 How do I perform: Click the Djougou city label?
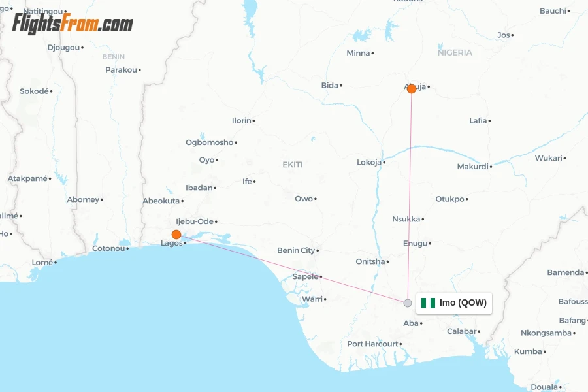63,48
